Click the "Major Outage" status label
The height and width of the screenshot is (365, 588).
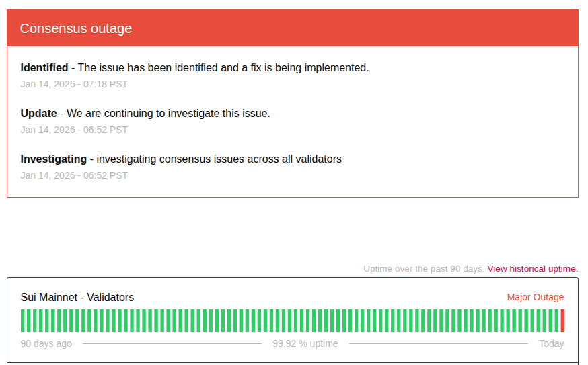(535, 297)
